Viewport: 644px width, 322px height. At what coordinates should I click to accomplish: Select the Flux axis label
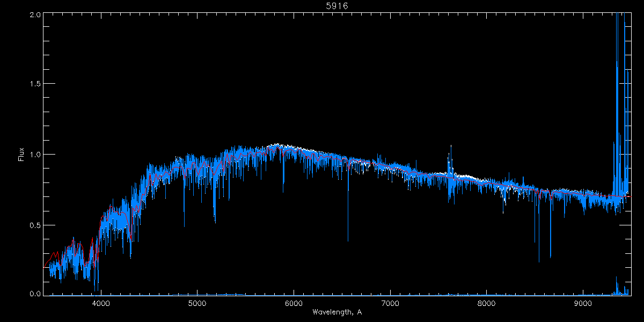(x=22, y=154)
